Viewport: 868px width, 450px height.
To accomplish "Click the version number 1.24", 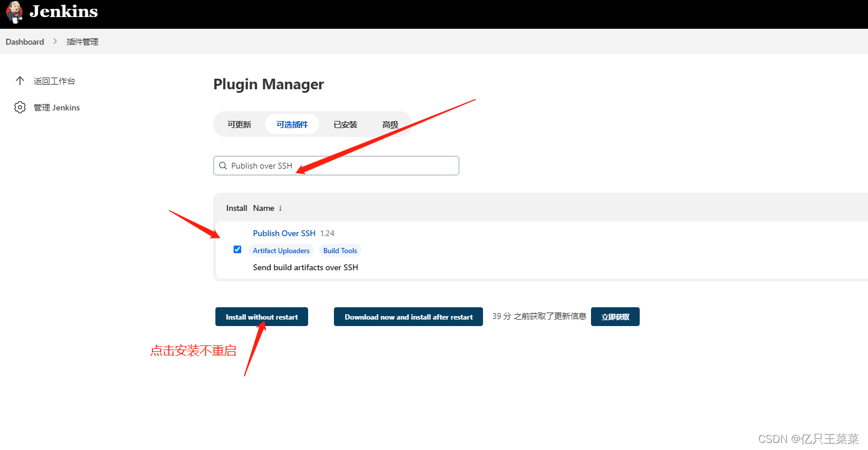I will point(327,233).
